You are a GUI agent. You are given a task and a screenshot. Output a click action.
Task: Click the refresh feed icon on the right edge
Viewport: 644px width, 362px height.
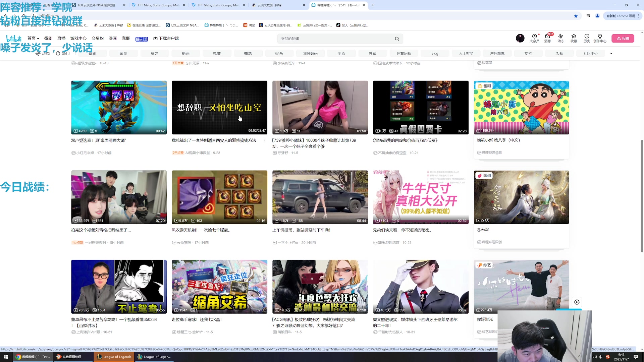(x=577, y=302)
